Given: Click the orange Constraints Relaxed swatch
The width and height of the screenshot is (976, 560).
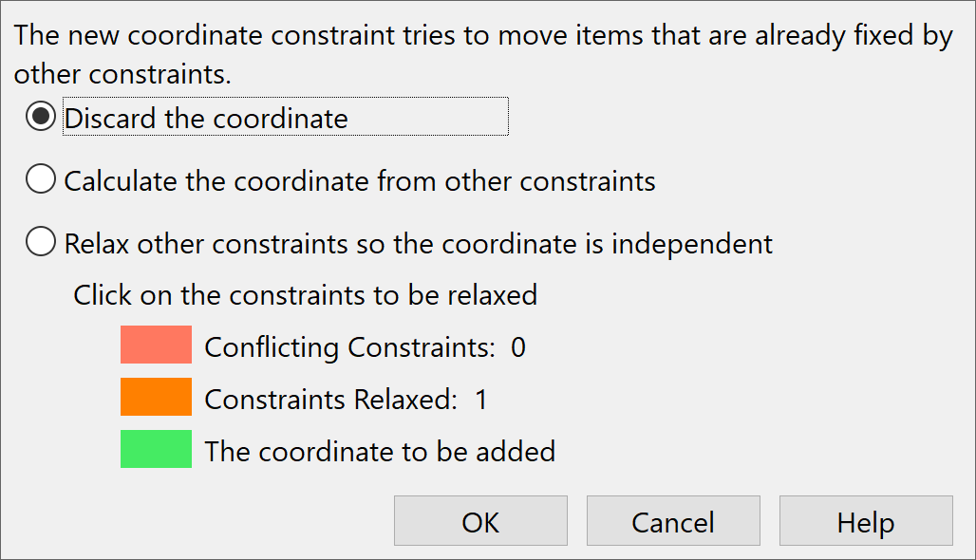Looking at the screenshot, I should pyautogui.click(x=155, y=397).
